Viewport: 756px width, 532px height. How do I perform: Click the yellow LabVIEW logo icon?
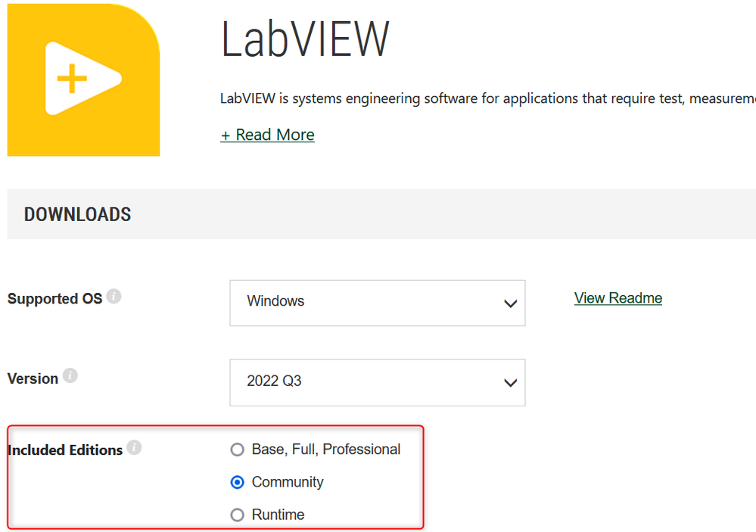83,79
